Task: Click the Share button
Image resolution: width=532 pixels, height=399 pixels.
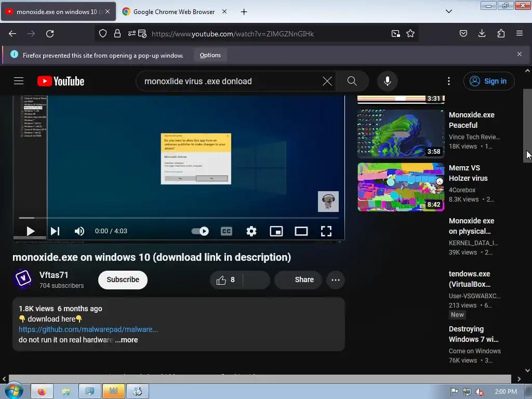Action: tap(298, 280)
